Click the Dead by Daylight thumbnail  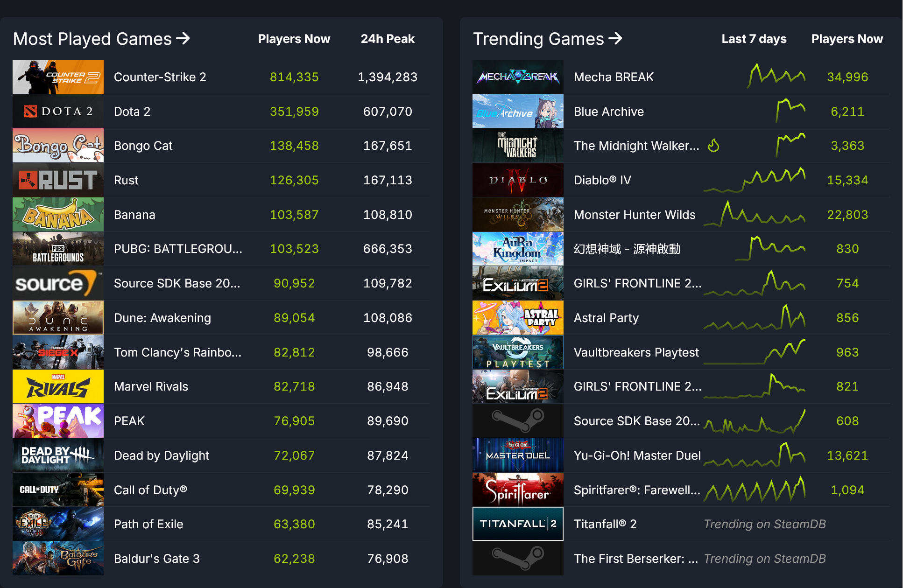58,455
